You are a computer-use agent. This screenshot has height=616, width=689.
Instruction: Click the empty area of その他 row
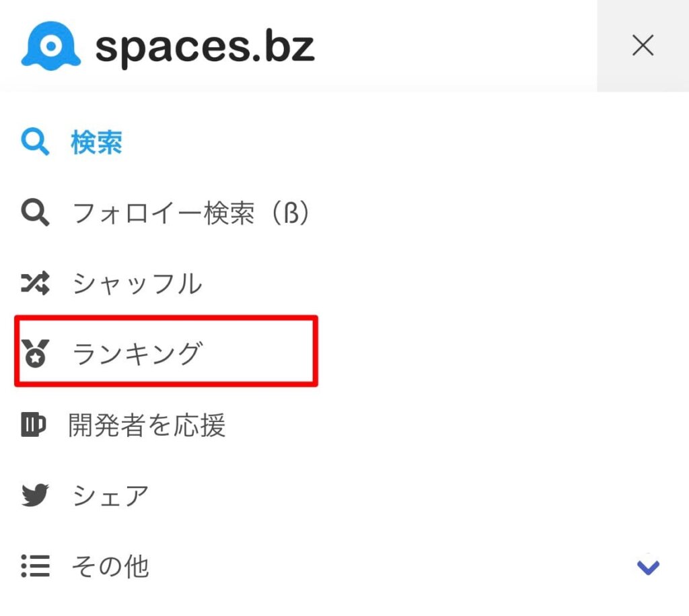(x=391, y=566)
